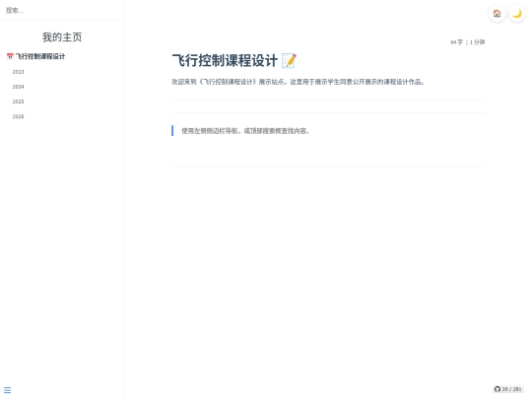The width and height of the screenshot is (532, 399).
Task: Open the 我的主页 site title link
Action: [62, 37]
